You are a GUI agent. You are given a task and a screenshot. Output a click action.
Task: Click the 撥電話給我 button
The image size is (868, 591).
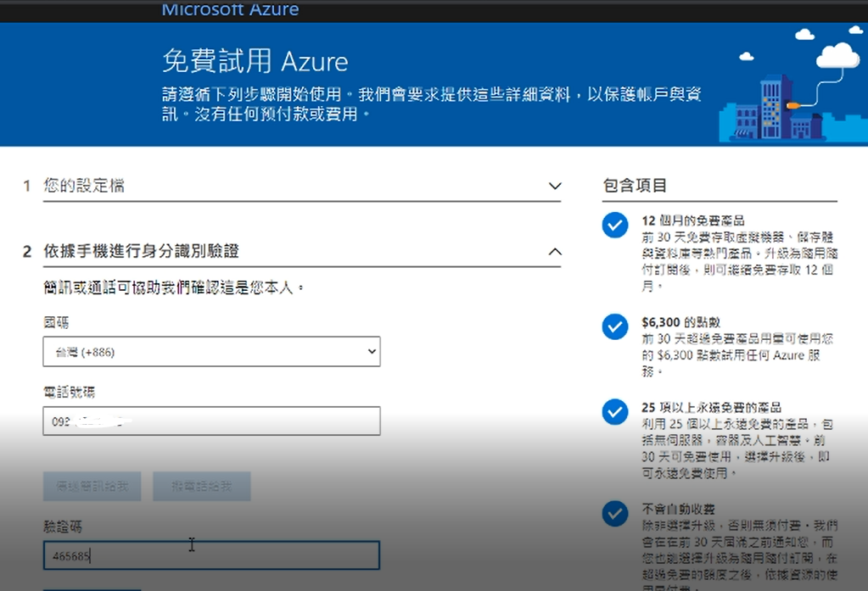click(201, 487)
